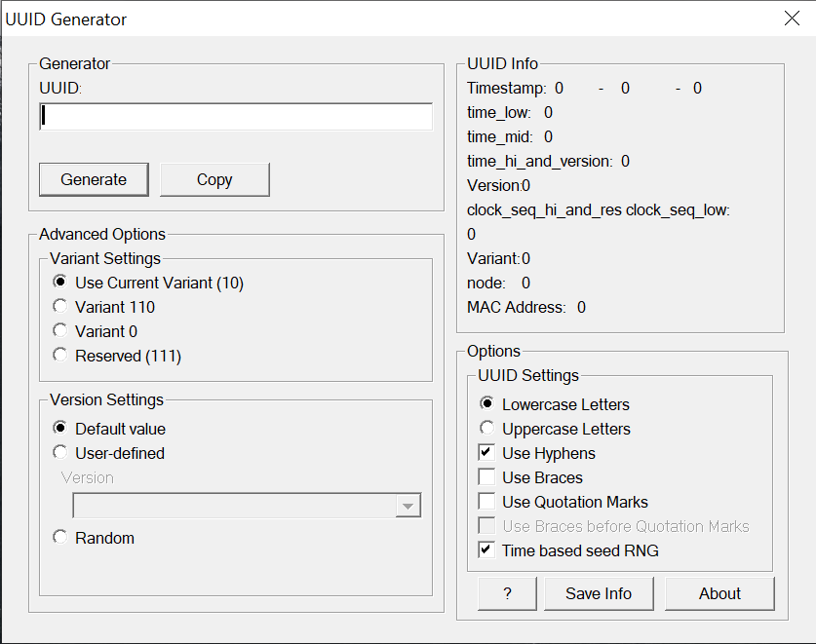Image resolution: width=816 pixels, height=644 pixels.
Task: Choose User-defined version option
Action: tap(60, 453)
